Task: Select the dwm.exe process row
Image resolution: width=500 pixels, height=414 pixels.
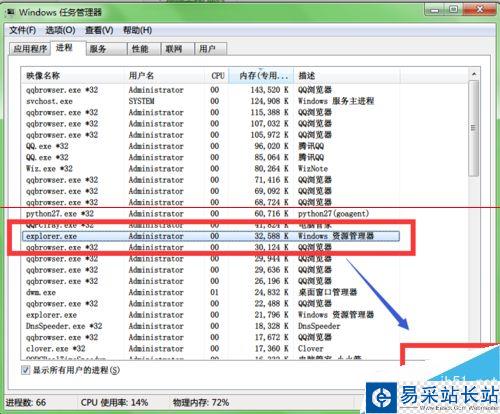Action: click(211, 292)
